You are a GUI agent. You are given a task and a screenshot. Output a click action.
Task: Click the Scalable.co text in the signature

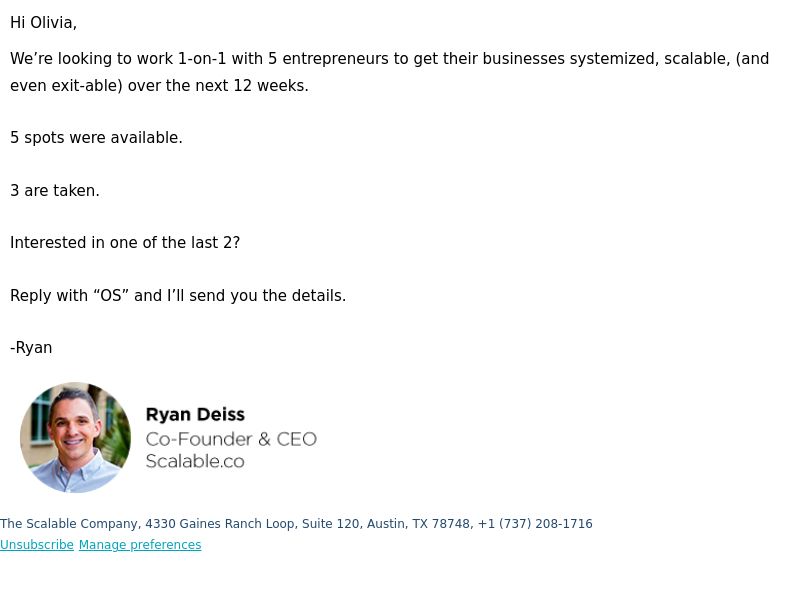pos(195,461)
